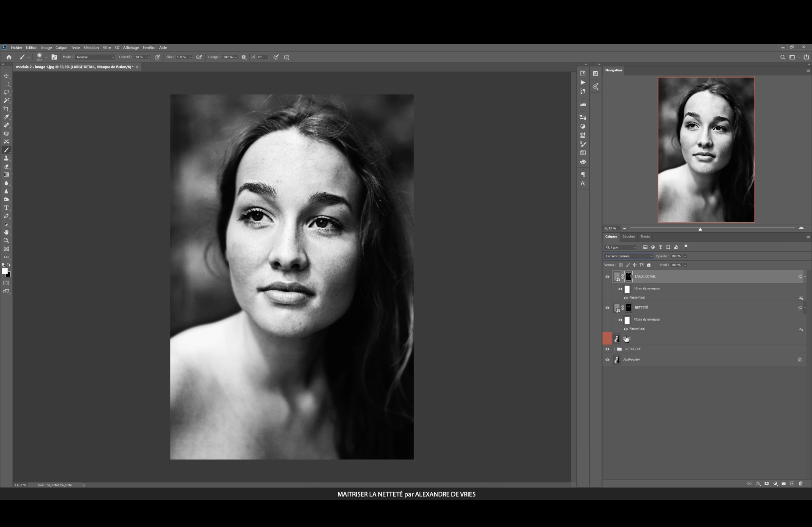Click the lock all attributes icon
Screen dimensions: 812x527
click(648, 265)
